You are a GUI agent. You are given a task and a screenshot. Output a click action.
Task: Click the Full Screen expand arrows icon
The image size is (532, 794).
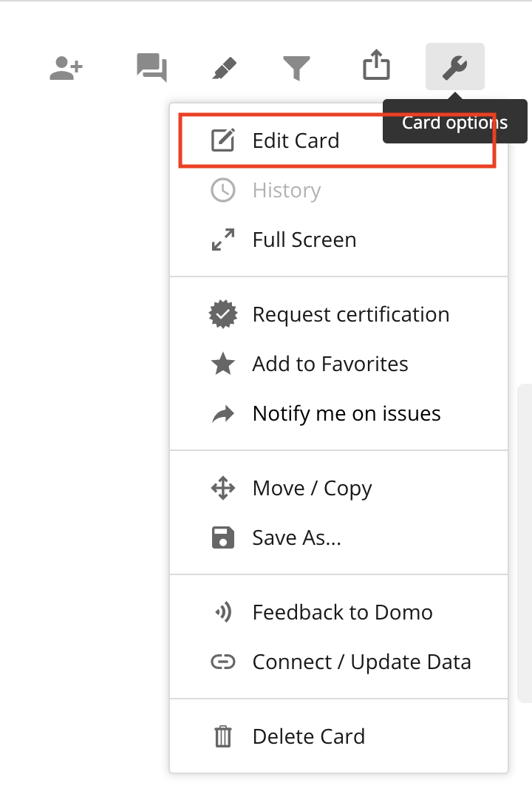tap(222, 239)
